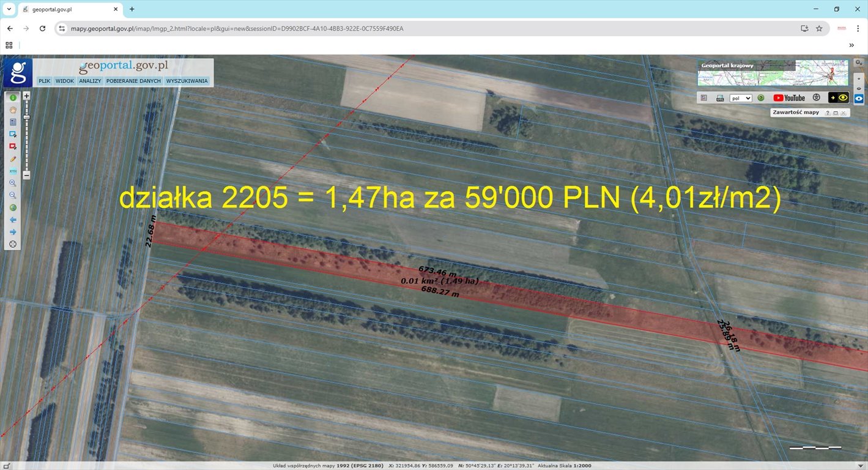Expand the ANALIZY menu
This screenshot has width=868, height=470.
click(90, 81)
